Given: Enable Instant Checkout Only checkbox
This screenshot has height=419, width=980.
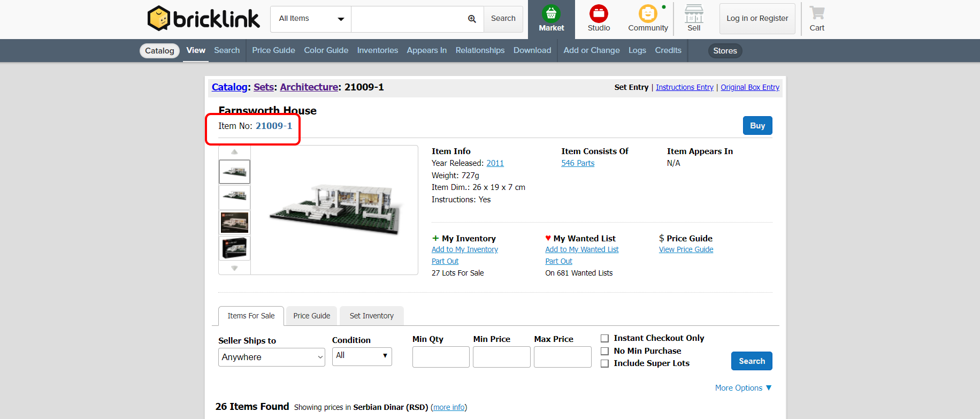Looking at the screenshot, I should [605, 338].
